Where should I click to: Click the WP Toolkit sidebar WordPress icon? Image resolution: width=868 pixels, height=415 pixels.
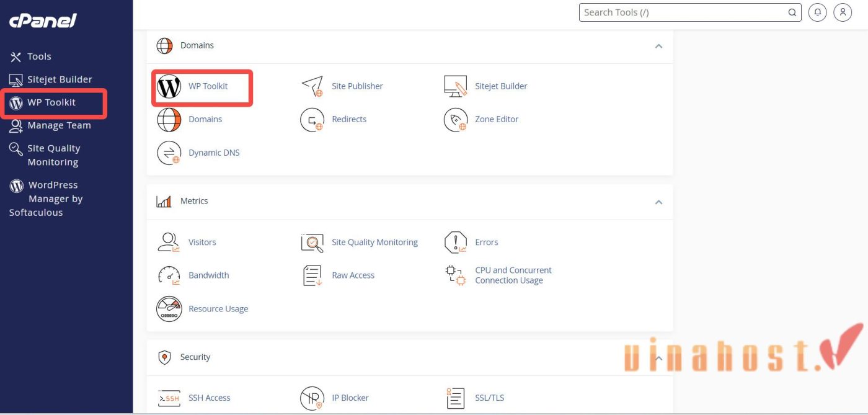16,103
